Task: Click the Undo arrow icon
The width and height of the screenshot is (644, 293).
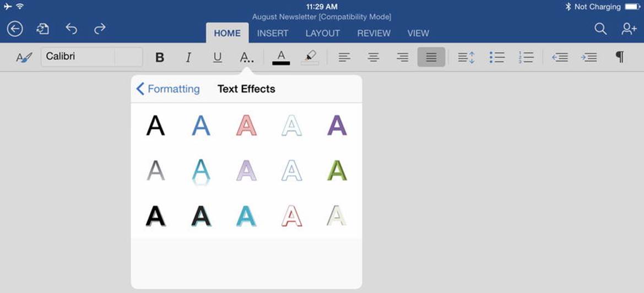Action: [72, 28]
